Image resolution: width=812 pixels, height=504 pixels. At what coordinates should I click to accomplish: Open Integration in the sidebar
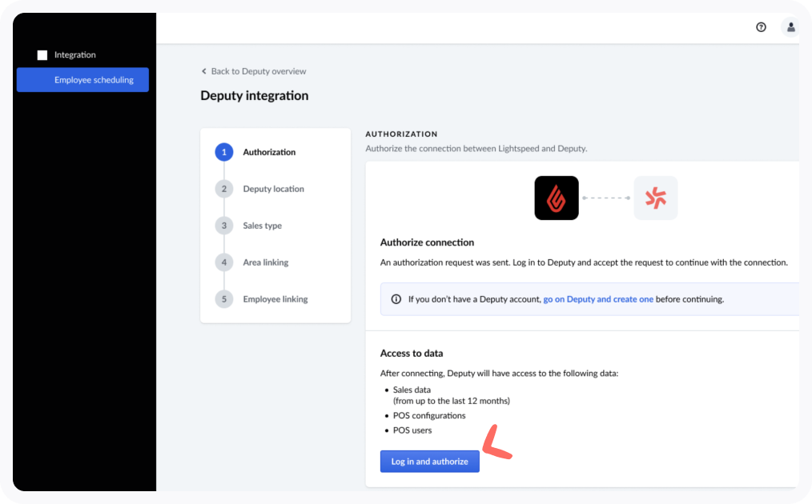click(x=75, y=55)
